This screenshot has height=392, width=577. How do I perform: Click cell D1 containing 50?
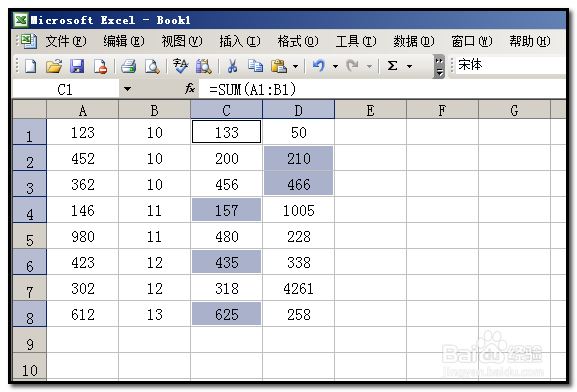pos(298,132)
